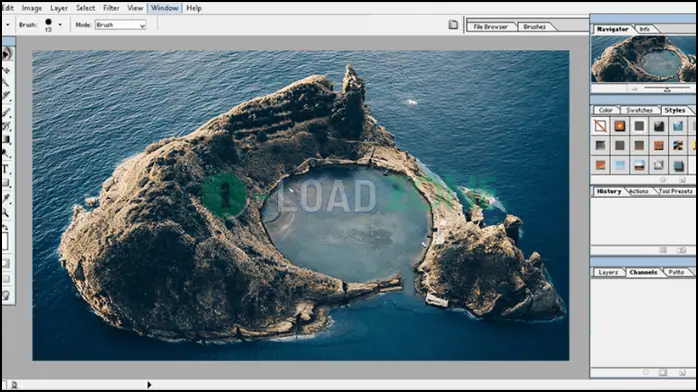Switch to the Info tab

(645, 29)
